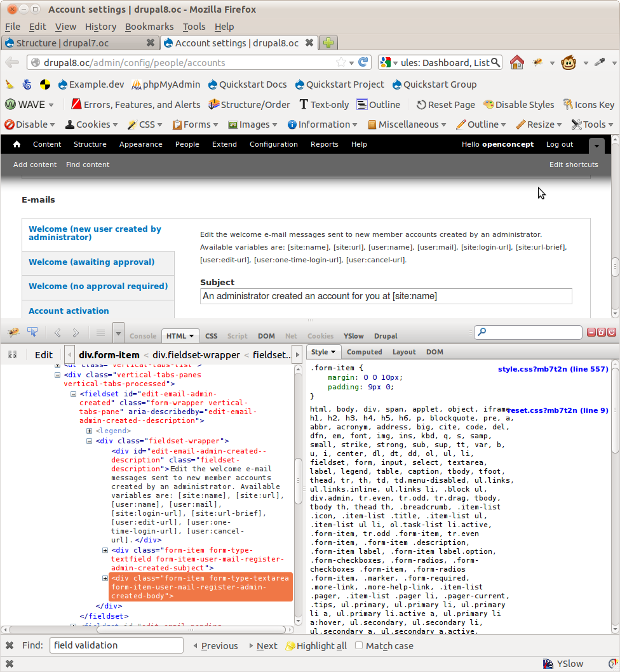The image size is (620, 672).
Task: Click the eyedropper color picker toolbar icon
Action: [598, 62]
